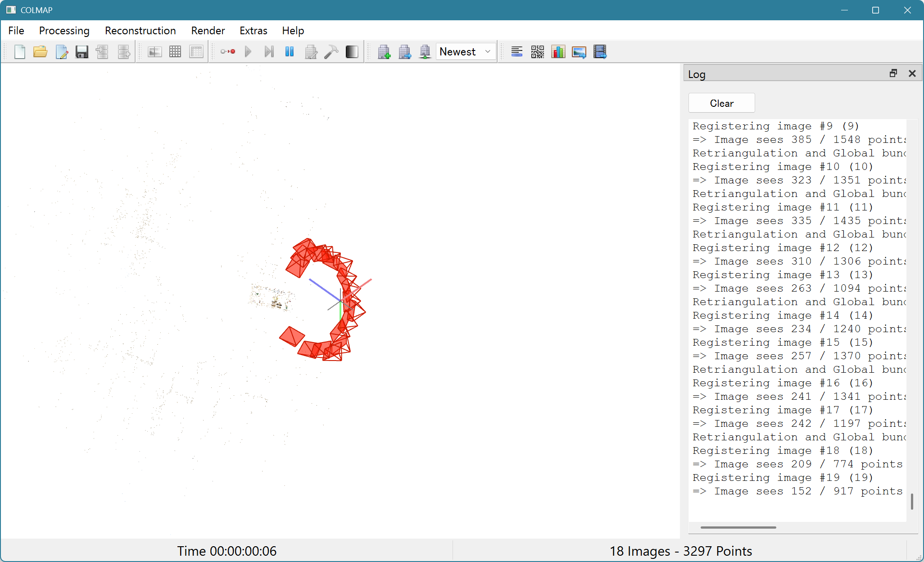The height and width of the screenshot is (562, 924).
Task: Toggle the Log panel toolbar icon
Action: pos(516,52)
